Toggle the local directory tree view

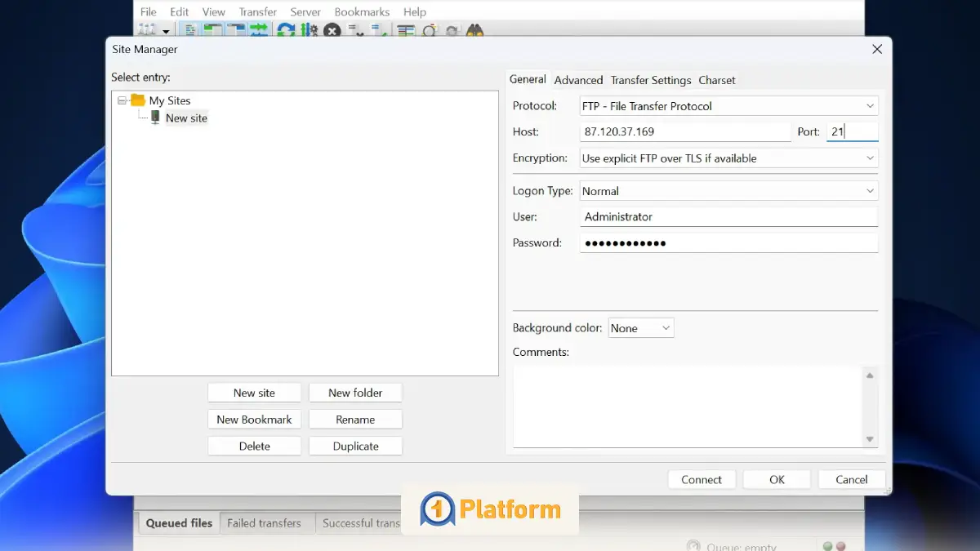pos(213,31)
